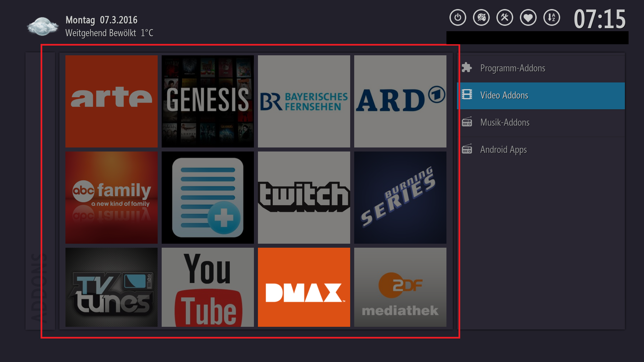Open the document-plus addon tile
The height and width of the screenshot is (362, 644).
coord(208,197)
